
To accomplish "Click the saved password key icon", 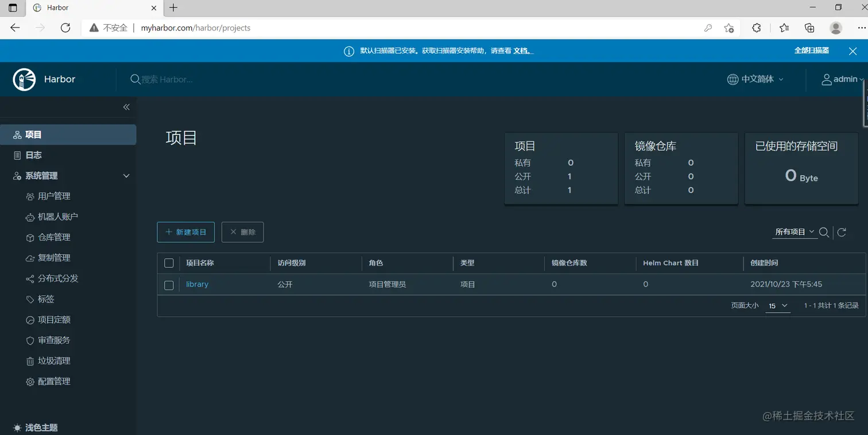I will 708,28.
